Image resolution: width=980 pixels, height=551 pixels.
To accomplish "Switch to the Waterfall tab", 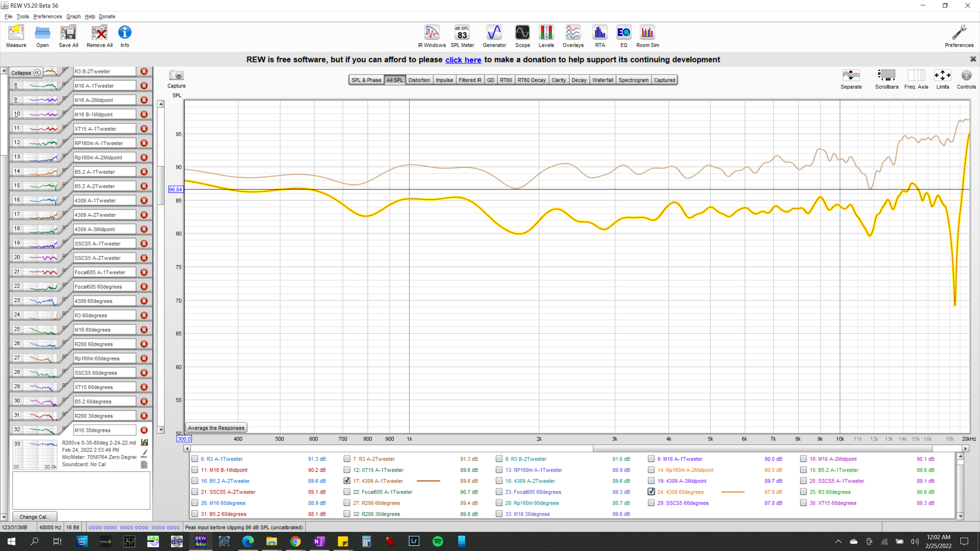I will [603, 80].
